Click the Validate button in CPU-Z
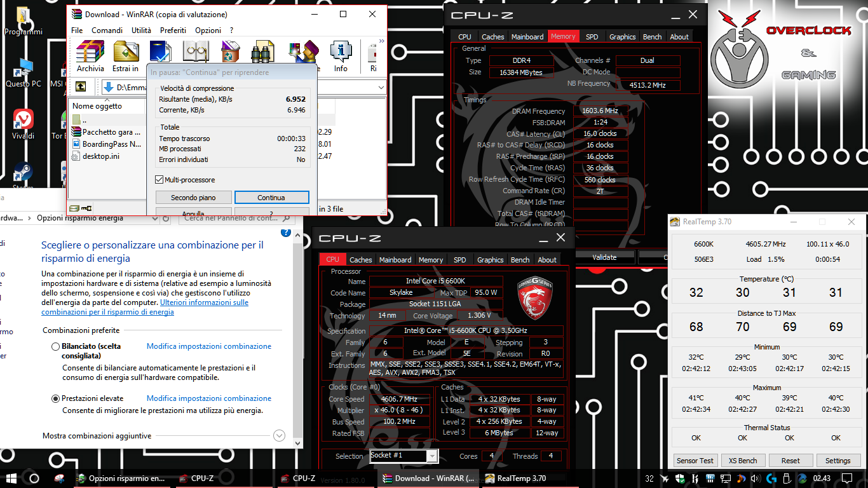 [x=604, y=257]
